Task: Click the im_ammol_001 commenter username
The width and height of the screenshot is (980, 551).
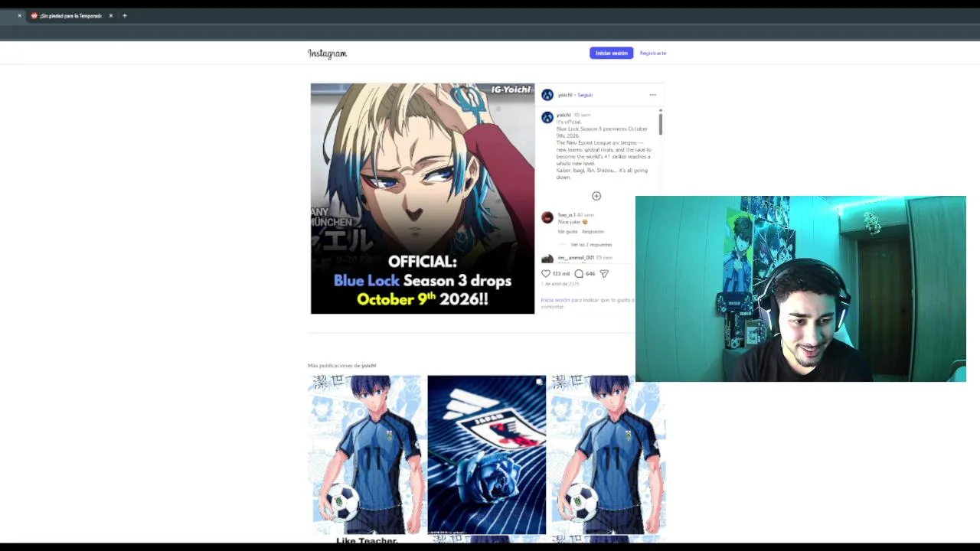Action: 576,258
